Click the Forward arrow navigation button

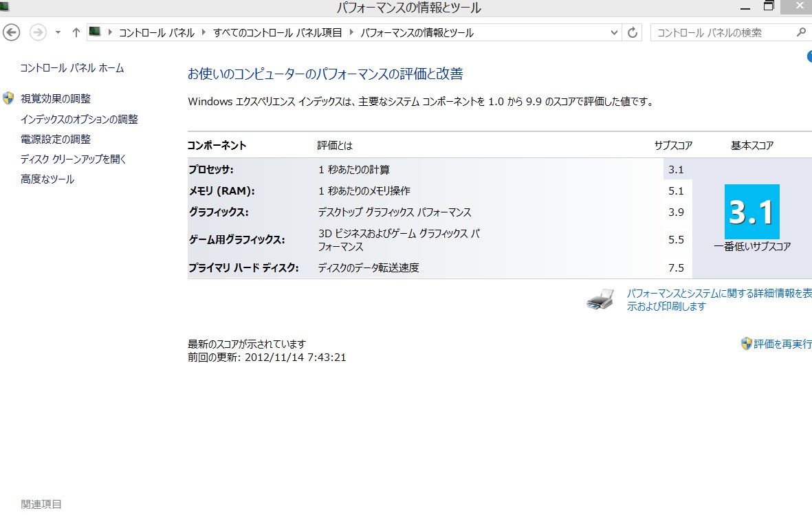tap(38, 32)
